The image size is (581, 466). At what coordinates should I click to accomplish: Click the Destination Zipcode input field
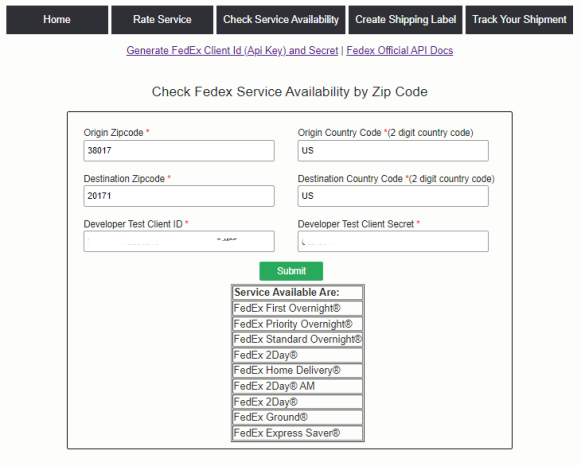click(179, 196)
